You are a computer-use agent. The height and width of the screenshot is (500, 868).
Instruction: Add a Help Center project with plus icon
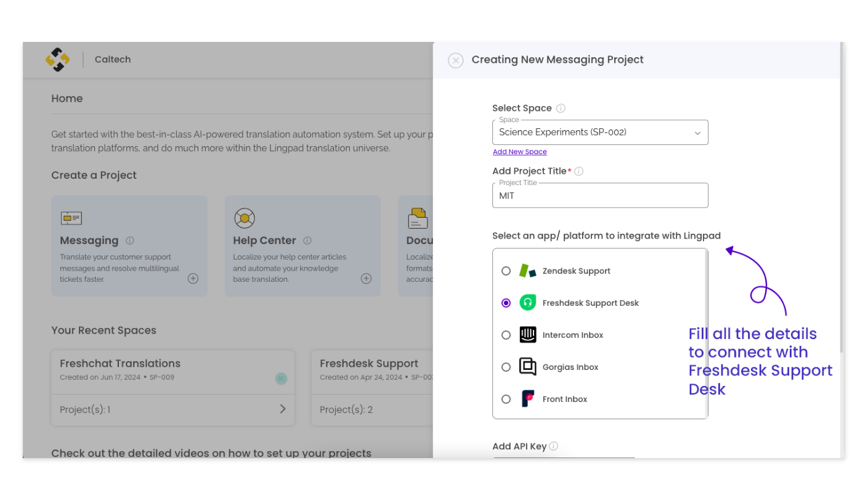[366, 279]
